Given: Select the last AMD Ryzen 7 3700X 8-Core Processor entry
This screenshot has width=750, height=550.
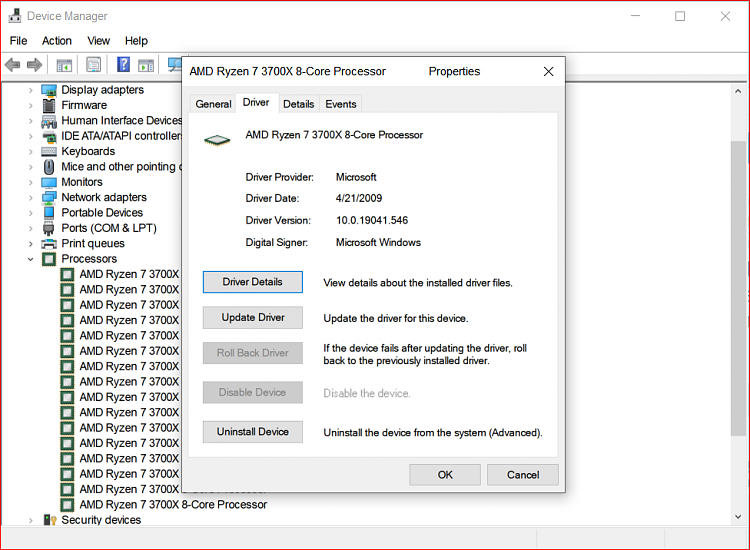Looking at the screenshot, I should [x=173, y=505].
